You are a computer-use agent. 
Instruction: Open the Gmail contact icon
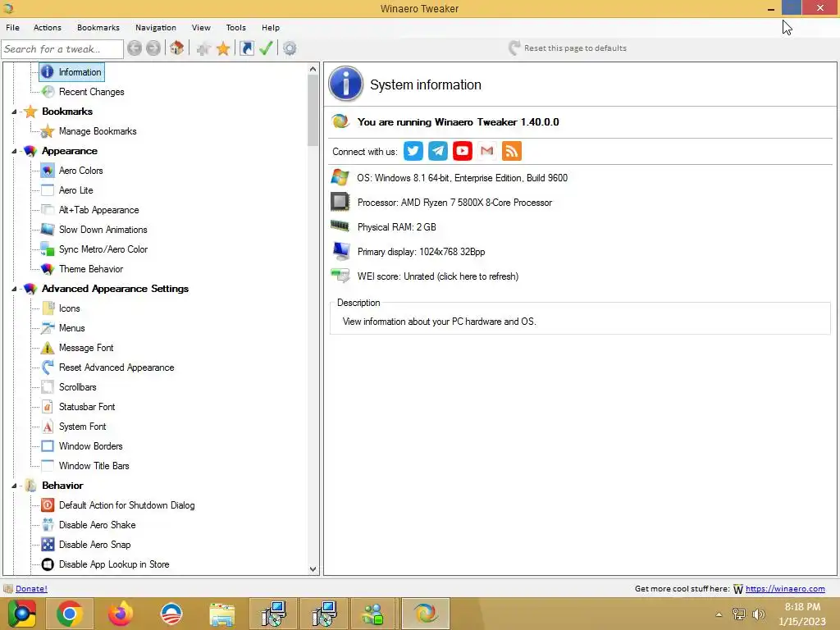point(487,151)
